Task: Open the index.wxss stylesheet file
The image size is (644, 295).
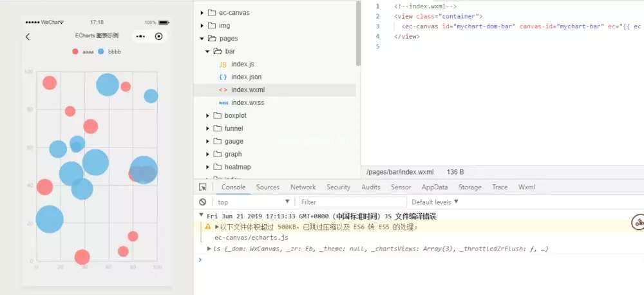Action: 247,103
